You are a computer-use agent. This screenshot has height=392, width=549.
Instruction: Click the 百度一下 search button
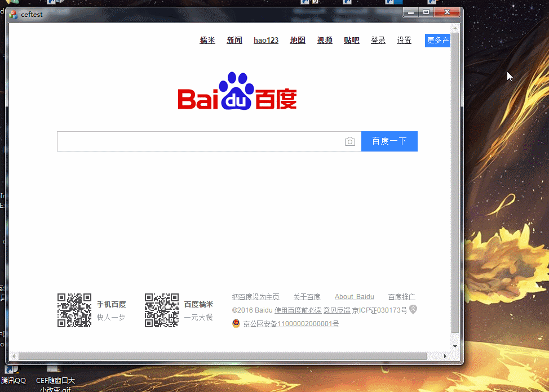[x=389, y=141]
